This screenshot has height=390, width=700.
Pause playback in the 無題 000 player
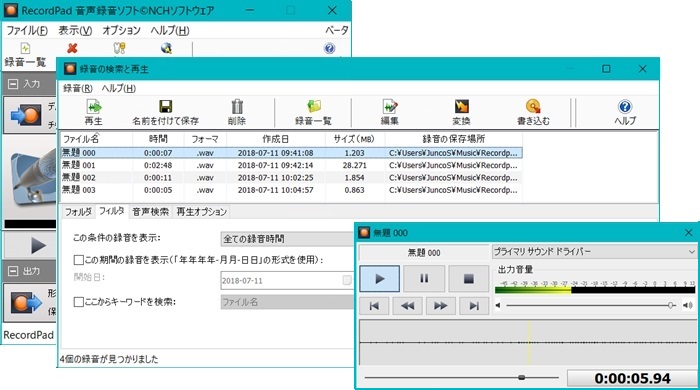(x=424, y=279)
